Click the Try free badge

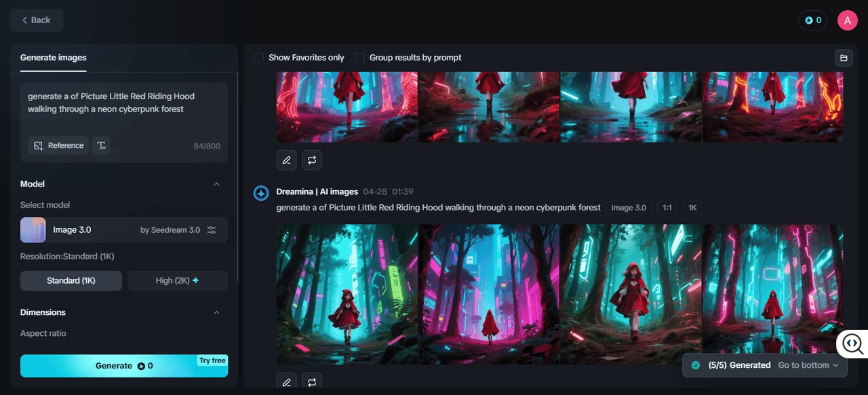pyautogui.click(x=212, y=360)
